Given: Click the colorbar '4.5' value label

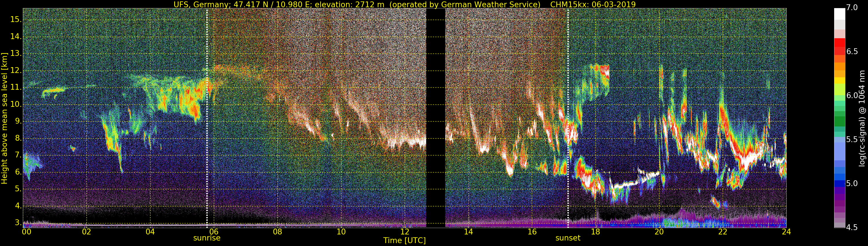Looking at the screenshot, I should coord(852,227).
